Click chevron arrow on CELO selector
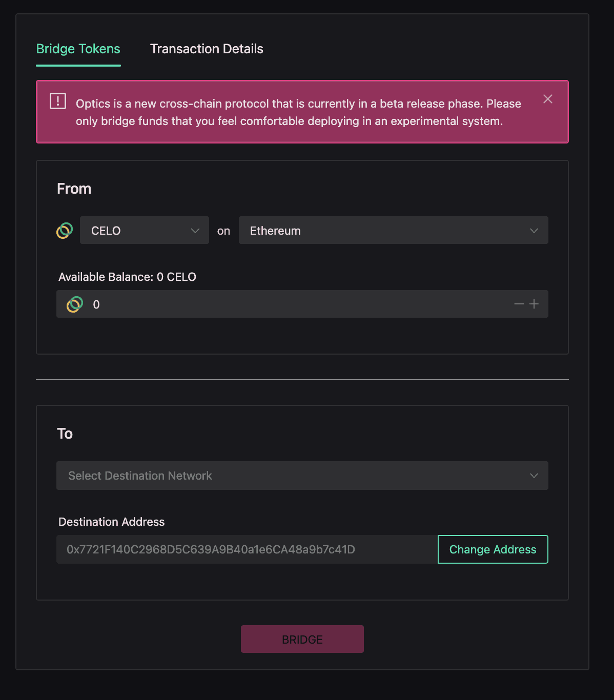The width and height of the screenshot is (614, 700). pyautogui.click(x=195, y=231)
